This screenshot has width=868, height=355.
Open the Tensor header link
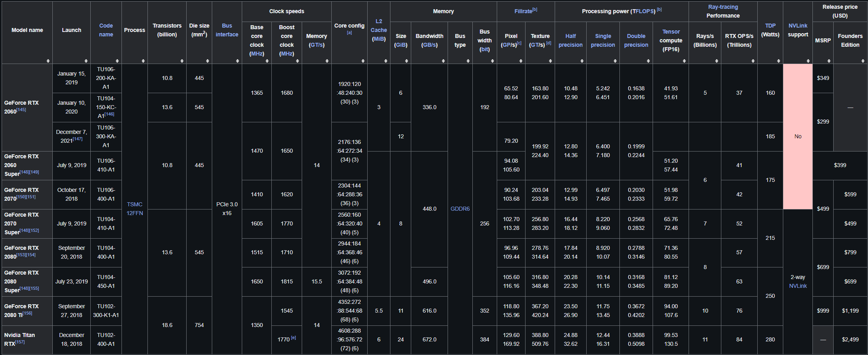671,32
